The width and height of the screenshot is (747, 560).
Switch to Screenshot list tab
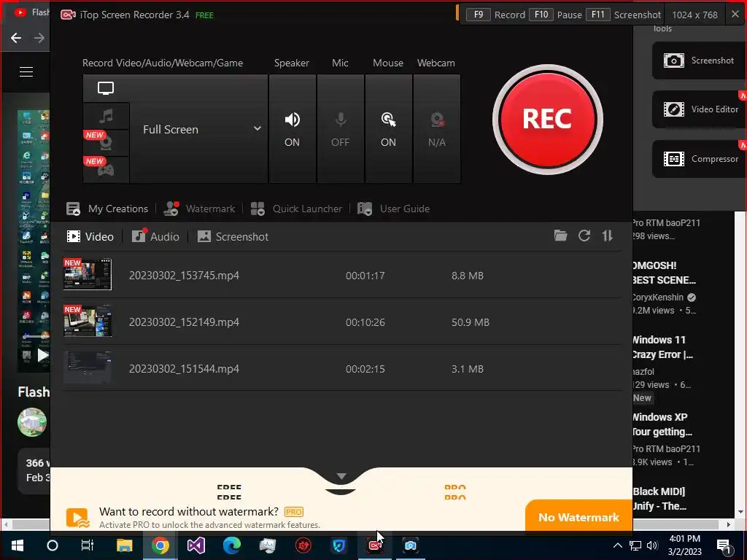[233, 237]
